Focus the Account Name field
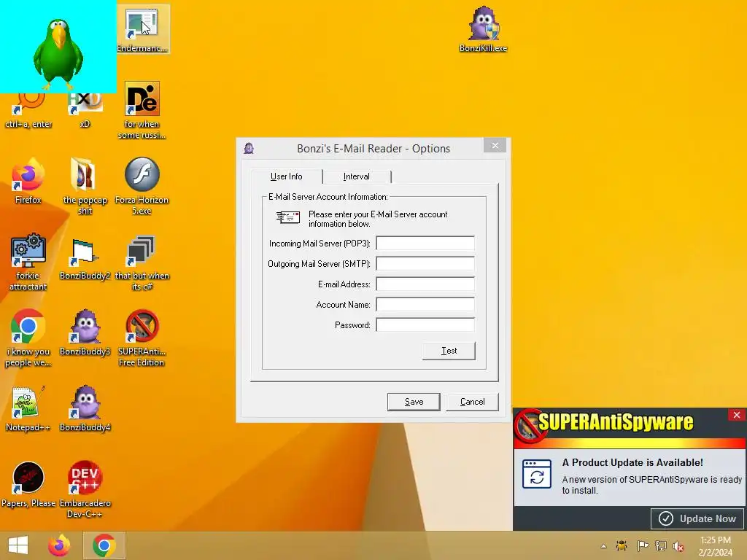 pyautogui.click(x=425, y=305)
